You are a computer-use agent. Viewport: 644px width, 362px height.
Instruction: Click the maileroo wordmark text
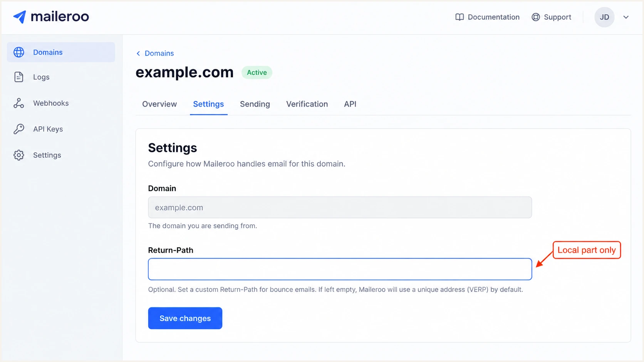[60, 17]
